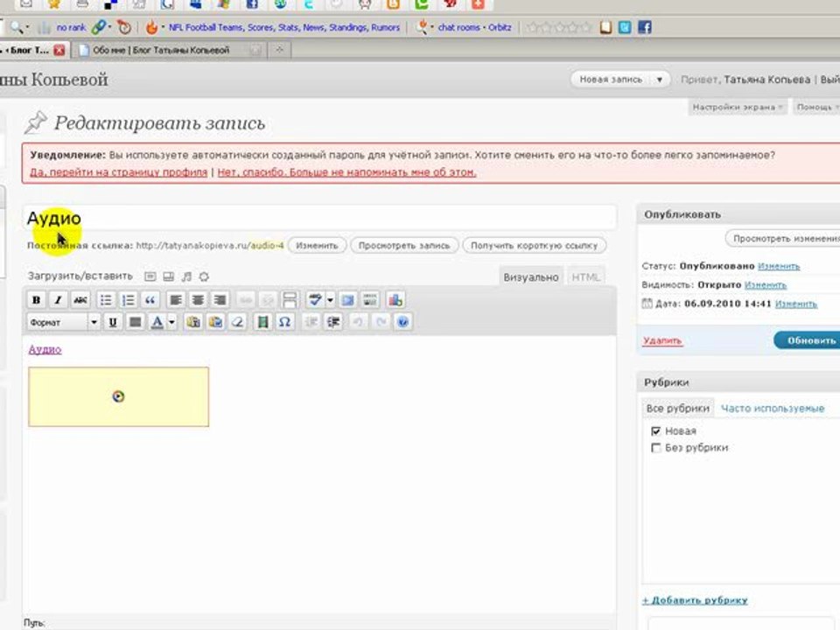Image resolution: width=840 pixels, height=630 pixels.
Task: Justify the text alignment
Action: 135,322
